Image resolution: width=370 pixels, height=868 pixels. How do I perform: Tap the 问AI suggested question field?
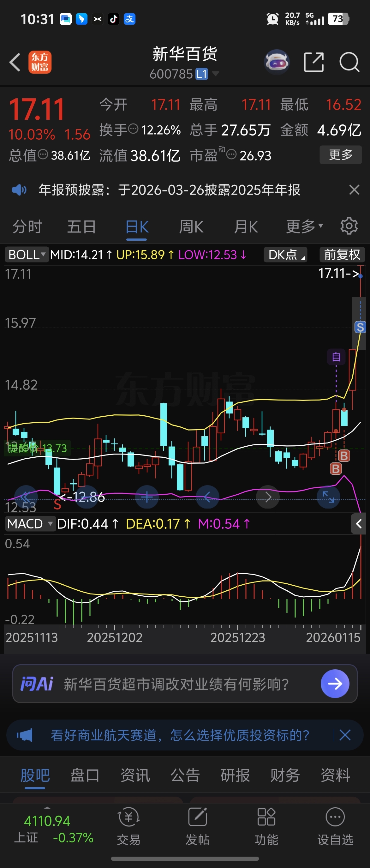click(185, 684)
